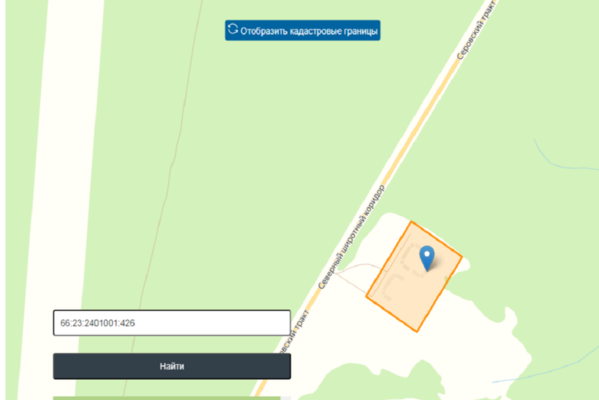Click the lower dashed building outline in the parcel

(x=392, y=287)
